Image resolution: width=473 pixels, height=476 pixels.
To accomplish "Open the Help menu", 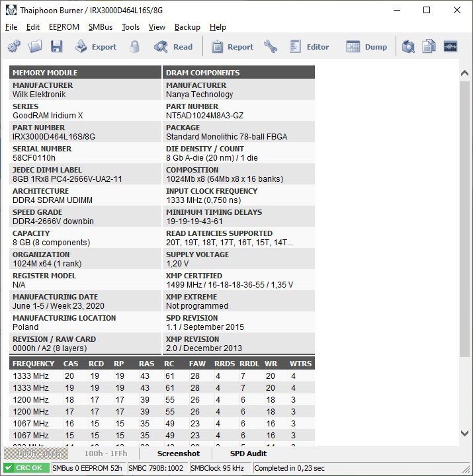I will tap(218, 27).
